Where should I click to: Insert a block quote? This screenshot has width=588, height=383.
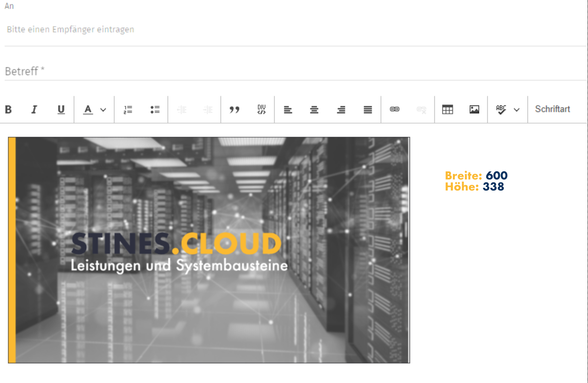coord(234,109)
